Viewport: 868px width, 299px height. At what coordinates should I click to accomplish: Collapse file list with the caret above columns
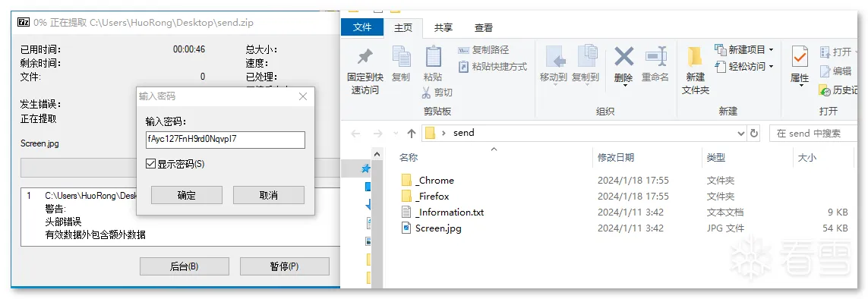point(494,149)
